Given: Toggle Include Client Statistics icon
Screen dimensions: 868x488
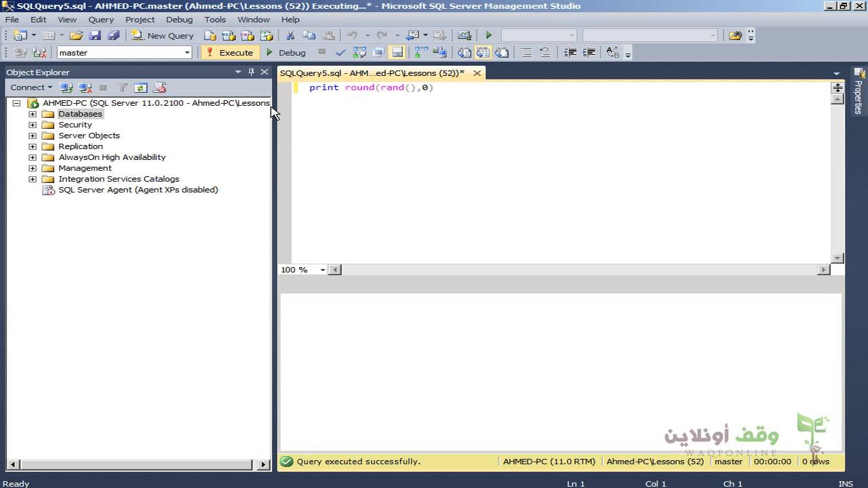Looking at the screenshot, I should (x=439, y=52).
